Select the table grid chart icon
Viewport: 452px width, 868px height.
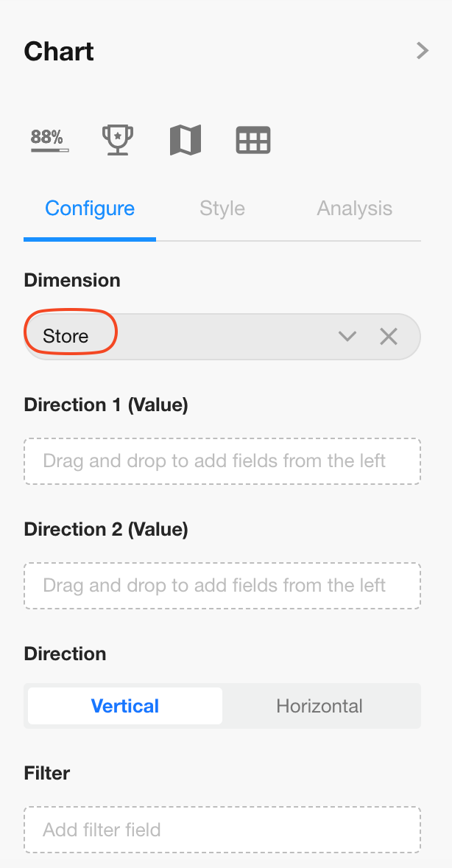(x=253, y=139)
